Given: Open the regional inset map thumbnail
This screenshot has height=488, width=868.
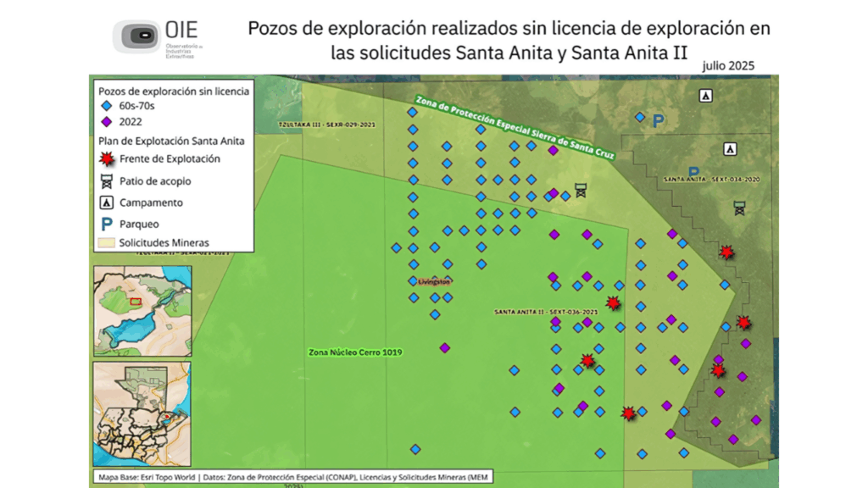Looking at the screenshot, I should click(142, 311).
